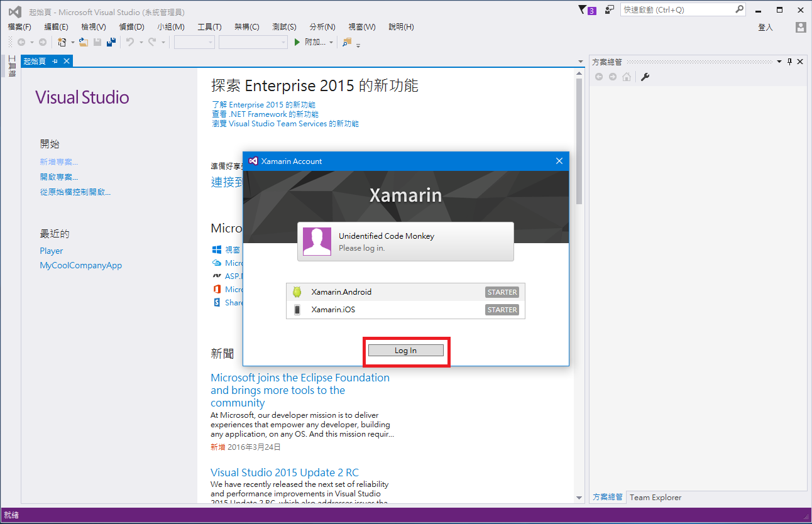Open the 工具(T) menu
Image resolution: width=812 pixels, height=524 pixels.
point(209,27)
